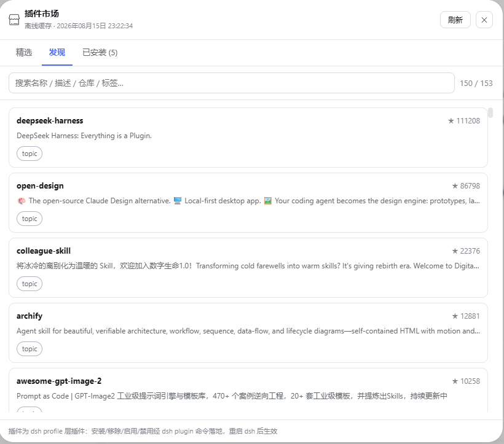Click the computer emoji before 'Local-first desktop app'
504x444 pixels.
(178, 201)
